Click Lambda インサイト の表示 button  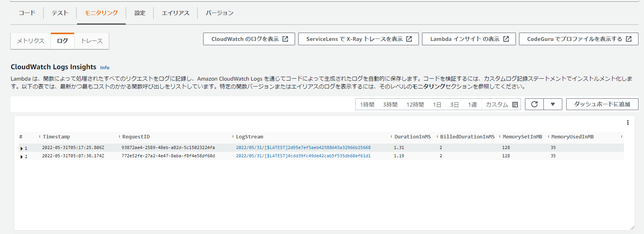(469, 39)
